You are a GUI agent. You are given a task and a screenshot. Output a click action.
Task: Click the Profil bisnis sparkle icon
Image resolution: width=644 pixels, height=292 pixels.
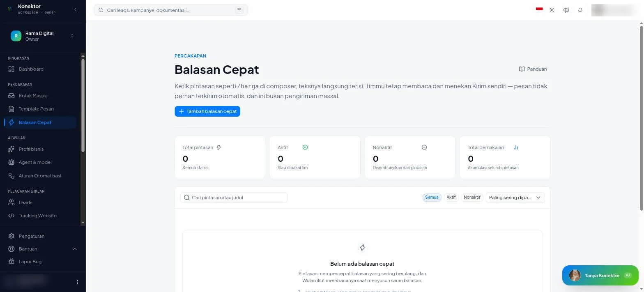click(x=11, y=149)
